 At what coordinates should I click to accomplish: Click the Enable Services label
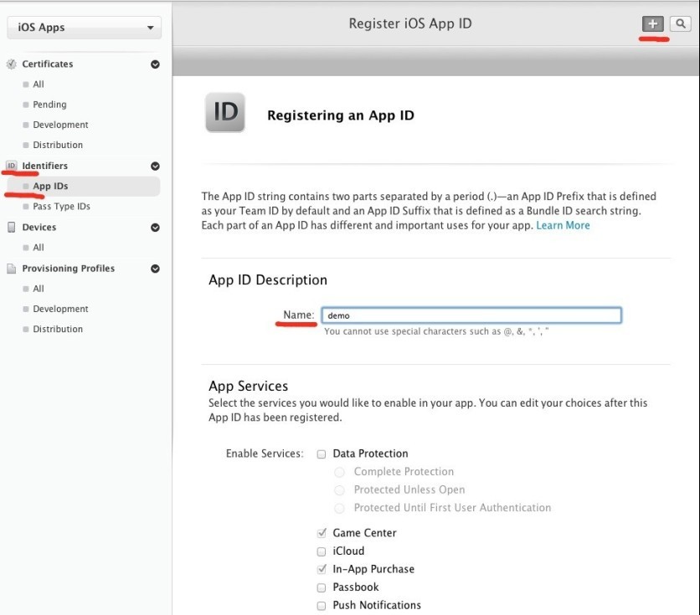(x=265, y=454)
